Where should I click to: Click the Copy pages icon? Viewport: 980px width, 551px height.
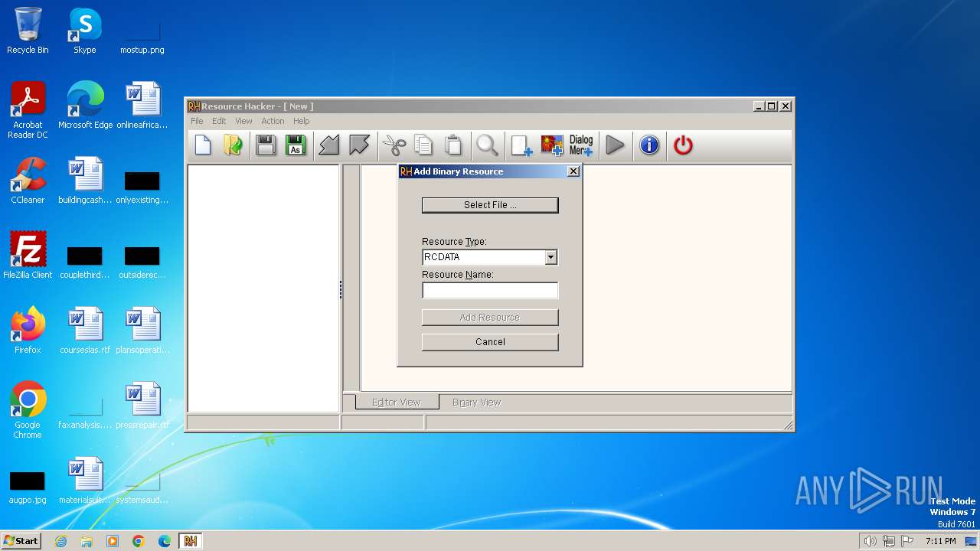pyautogui.click(x=423, y=145)
